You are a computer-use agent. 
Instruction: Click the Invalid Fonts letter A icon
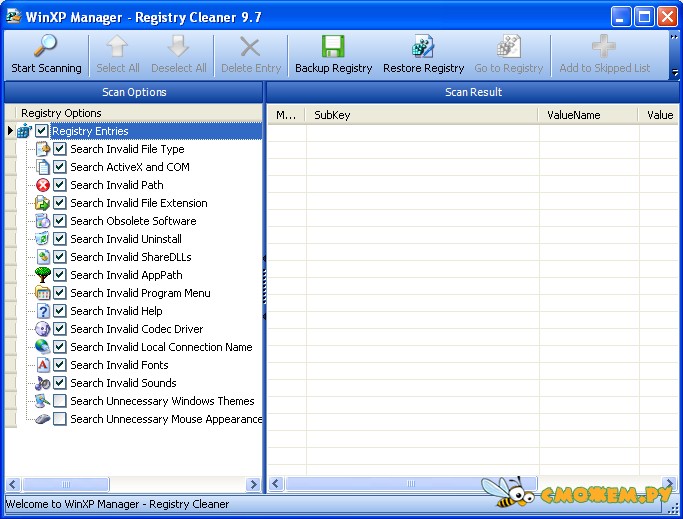pos(43,365)
